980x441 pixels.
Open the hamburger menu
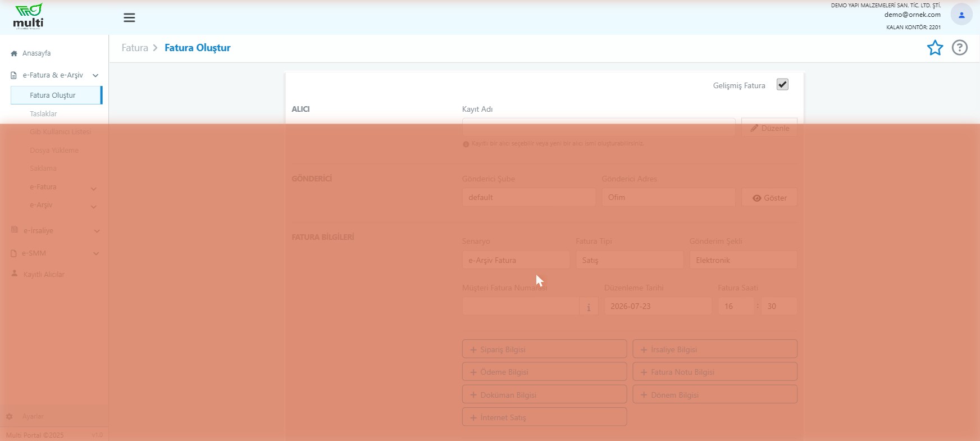[129, 18]
